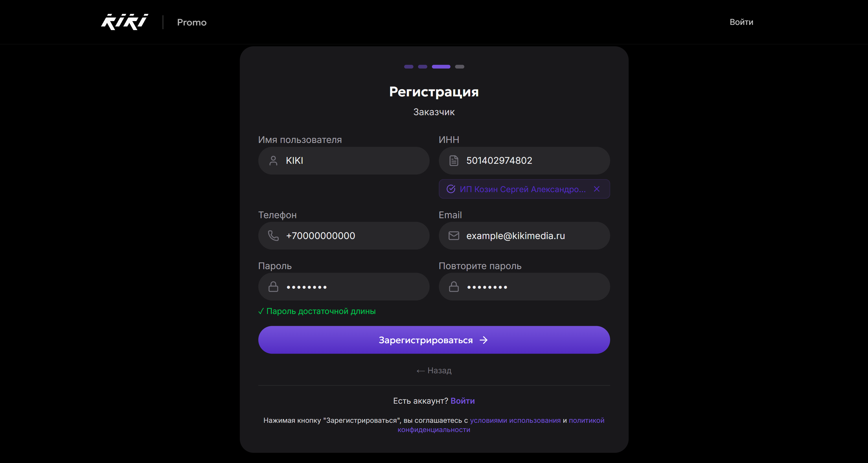The height and width of the screenshot is (463, 868).
Task: Click the document icon in ИНН field
Action: tap(454, 161)
